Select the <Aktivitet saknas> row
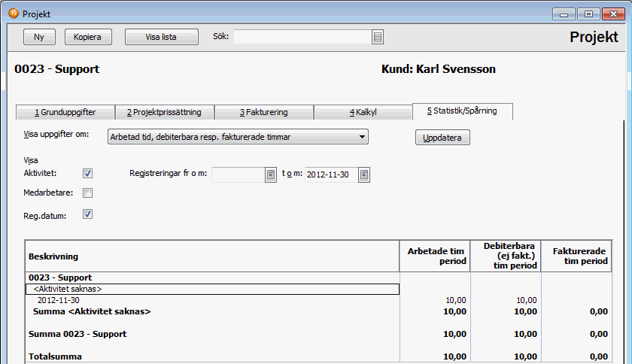Screen dimensions: 632x364 click(x=212, y=289)
